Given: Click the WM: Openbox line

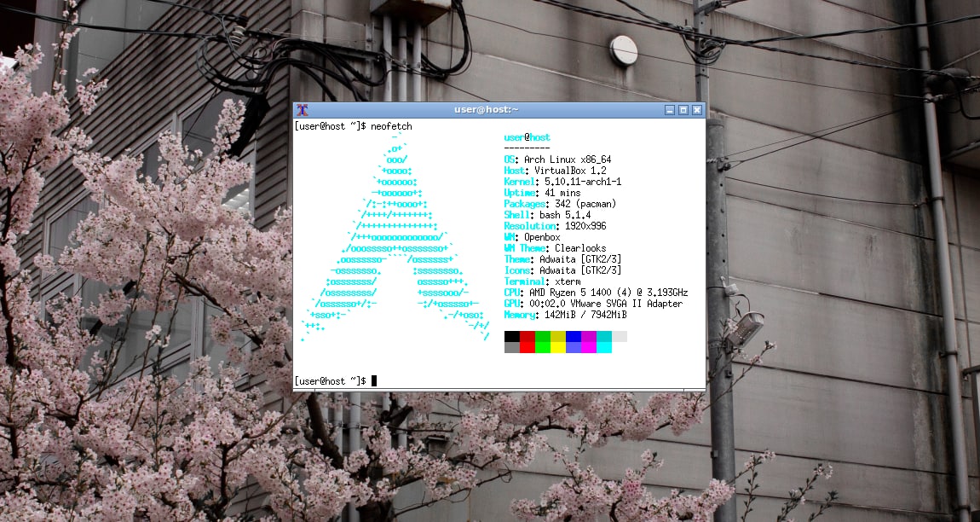Looking at the screenshot, I should point(532,237).
